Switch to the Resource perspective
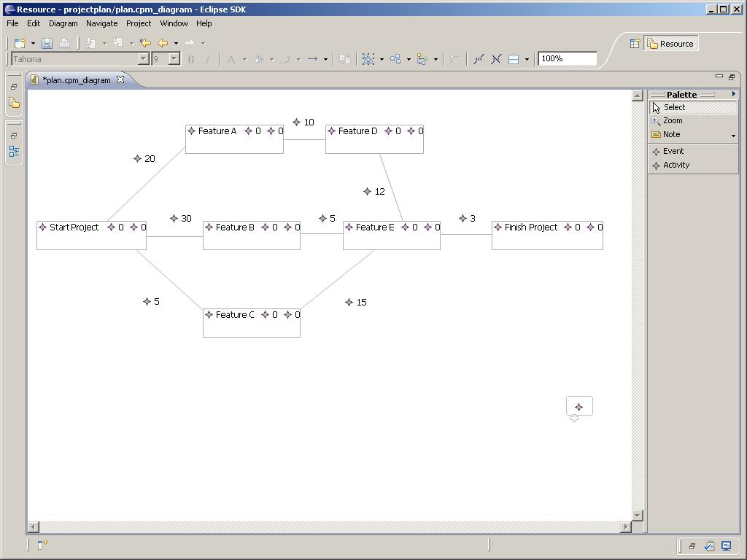This screenshot has height=560, width=747. (671, 44)
